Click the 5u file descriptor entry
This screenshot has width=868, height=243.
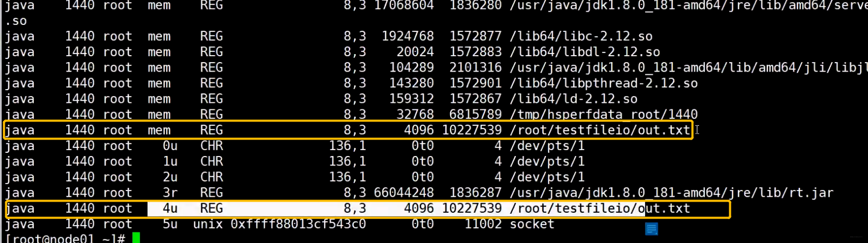[170, 224]
